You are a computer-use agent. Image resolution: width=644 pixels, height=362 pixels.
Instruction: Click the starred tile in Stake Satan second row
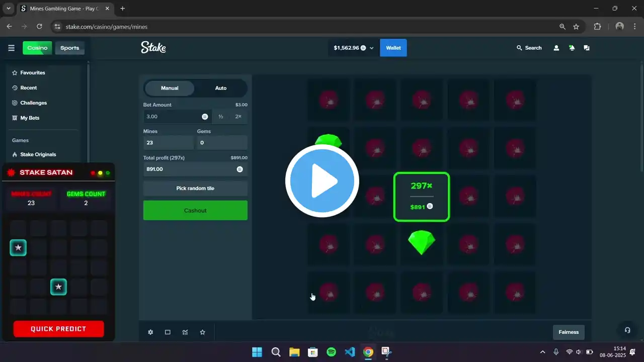coord(18,247)
